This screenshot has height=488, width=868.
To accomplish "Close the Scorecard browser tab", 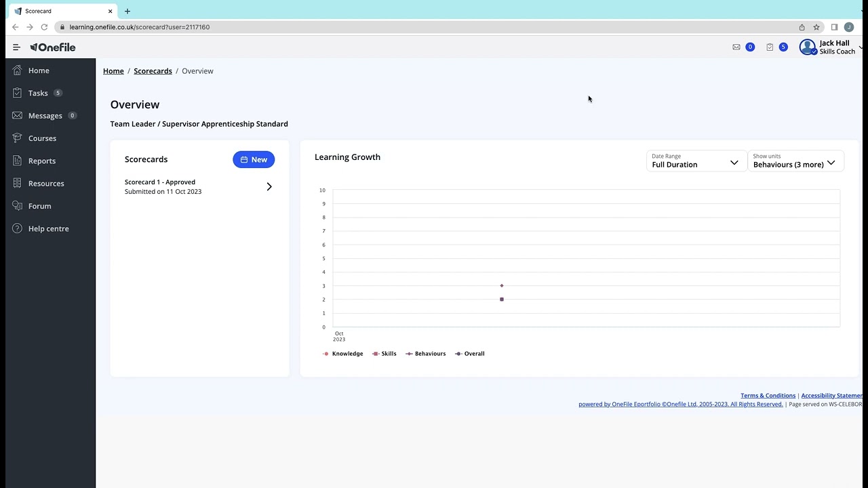I will coord(110,11).
